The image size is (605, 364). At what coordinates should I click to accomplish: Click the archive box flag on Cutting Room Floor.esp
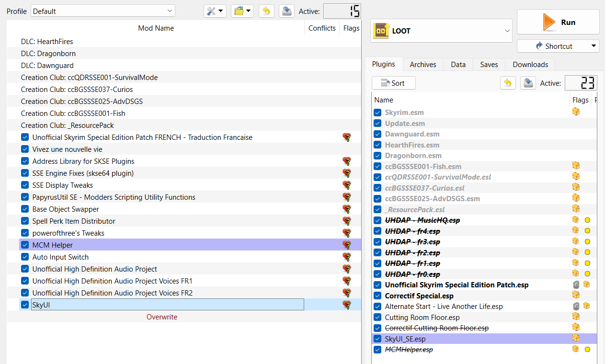click(576, 316)
